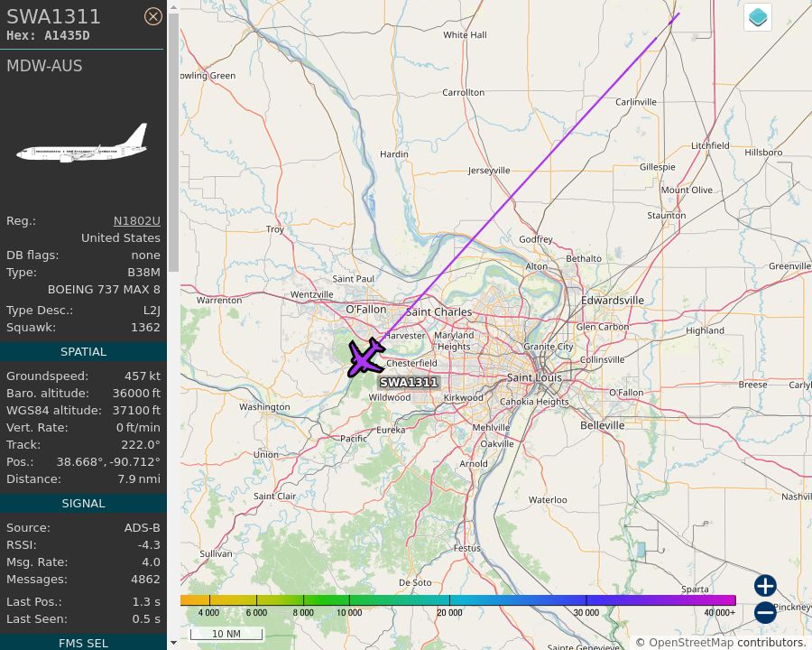Screen dimensions: 812x650
Task: Click the BOEING 737 MAX 8 text
Action: 104,289
